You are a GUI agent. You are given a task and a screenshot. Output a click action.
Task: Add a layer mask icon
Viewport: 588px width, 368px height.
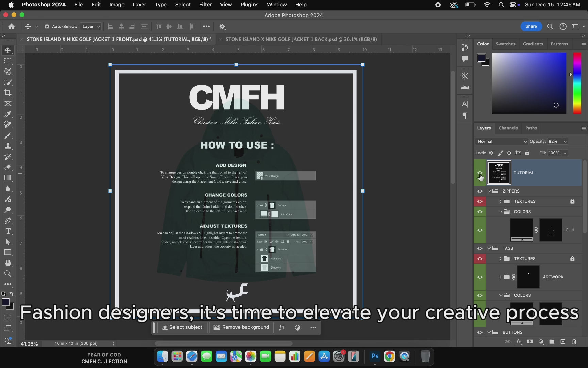pos(530,342)
